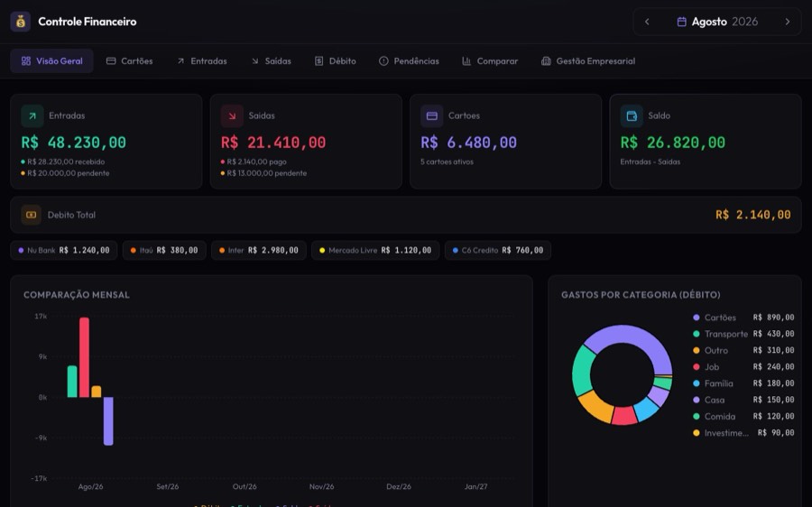The width and height of the screenshot is (812, 507).
Task: Click the R$ 21.410,00 Saidas total
Action: click(x=273, y=143)
